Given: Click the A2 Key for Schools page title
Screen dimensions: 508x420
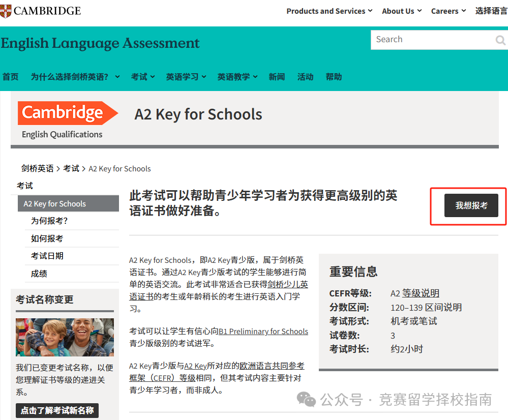Looking at the screenshot, I should (x=198, y=114).
